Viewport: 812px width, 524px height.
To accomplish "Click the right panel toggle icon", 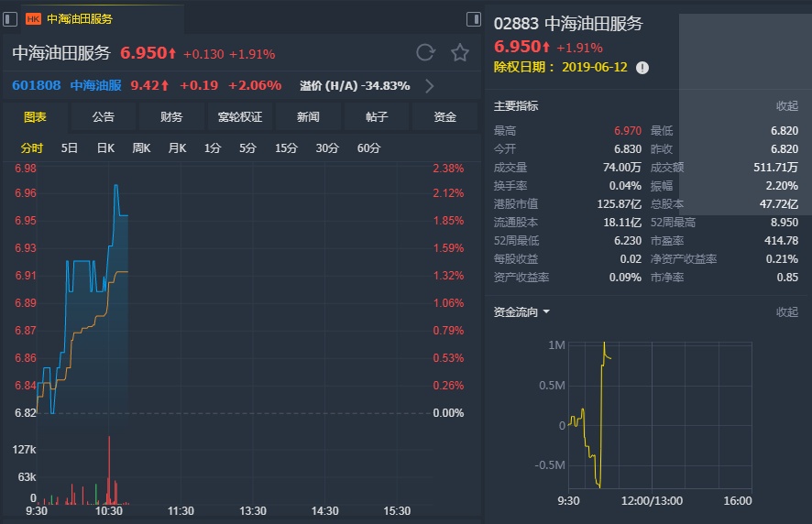I will 474,18.
